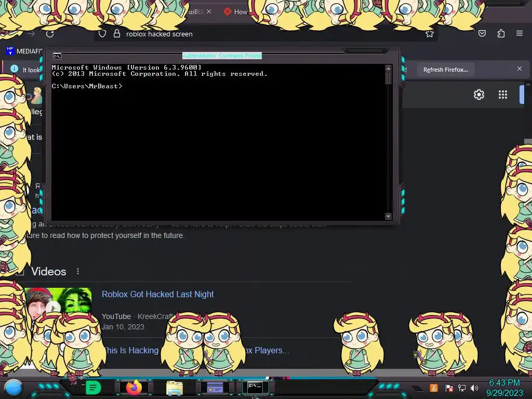The width and height of the screenshot is (532, 399).
Task: Reload the page in Firefox
Action: 50,34
